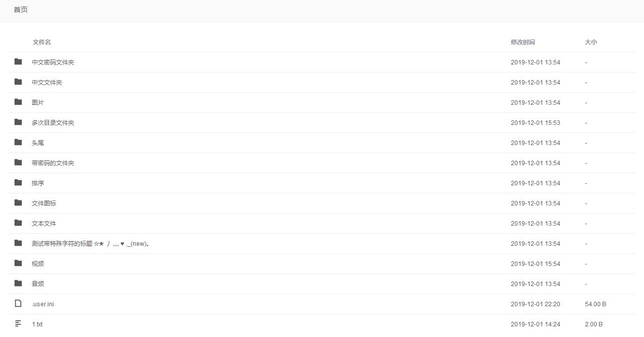Click the text file icon for 1.txt

click(x=18, y=323)
